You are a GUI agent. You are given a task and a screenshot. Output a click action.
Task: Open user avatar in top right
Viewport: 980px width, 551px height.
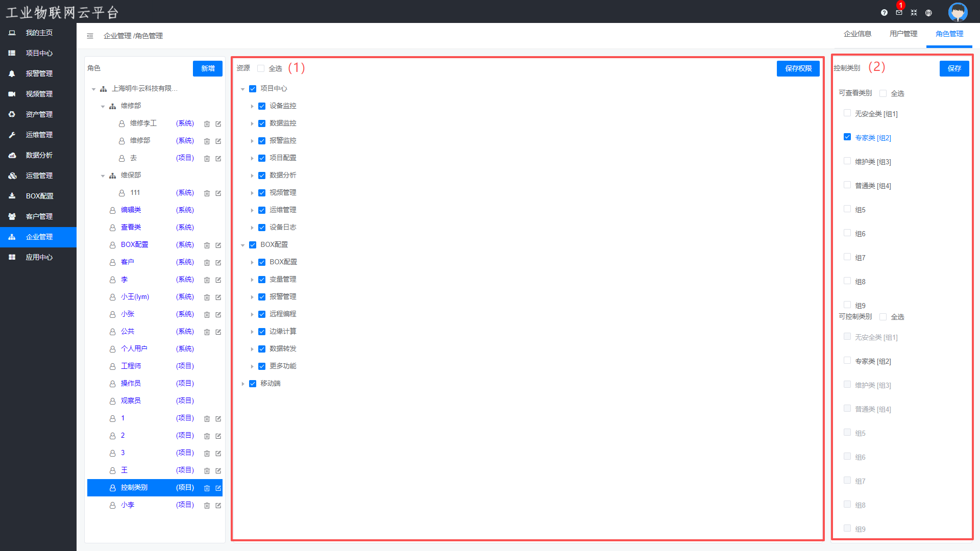[958, 12]
